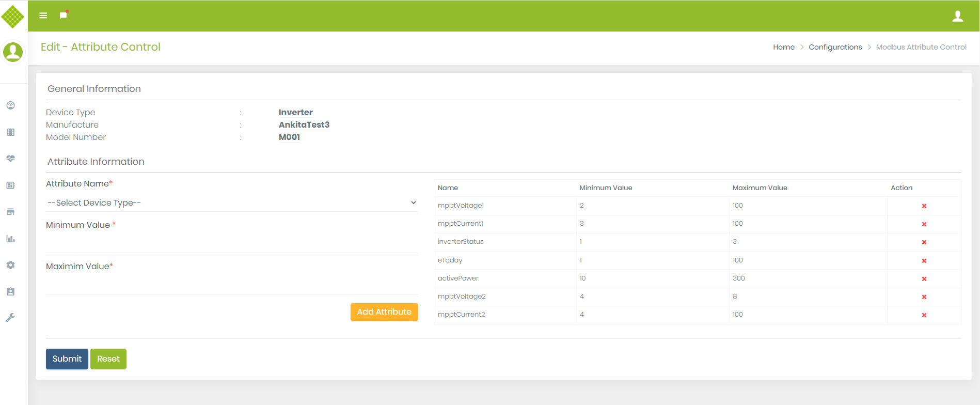Click the gear settings icon in sidebar

tap(10, 265)
